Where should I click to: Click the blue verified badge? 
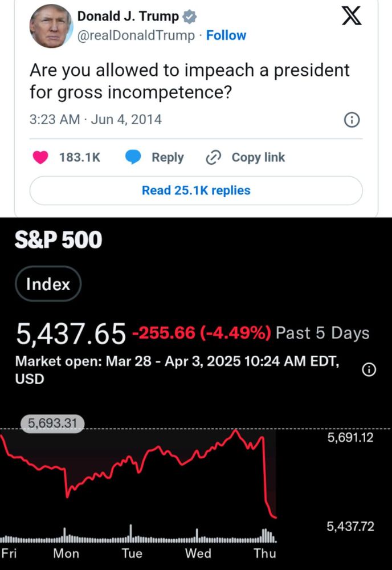(189, 17)
